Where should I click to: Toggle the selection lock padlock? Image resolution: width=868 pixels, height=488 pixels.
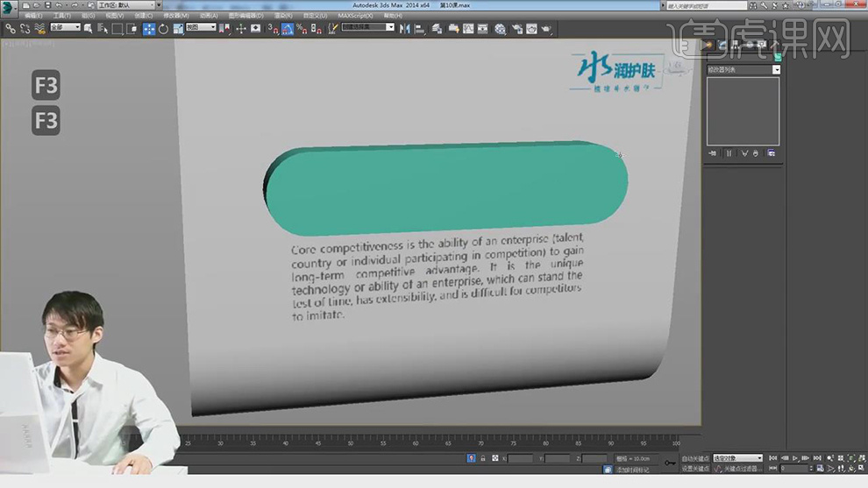483,458
